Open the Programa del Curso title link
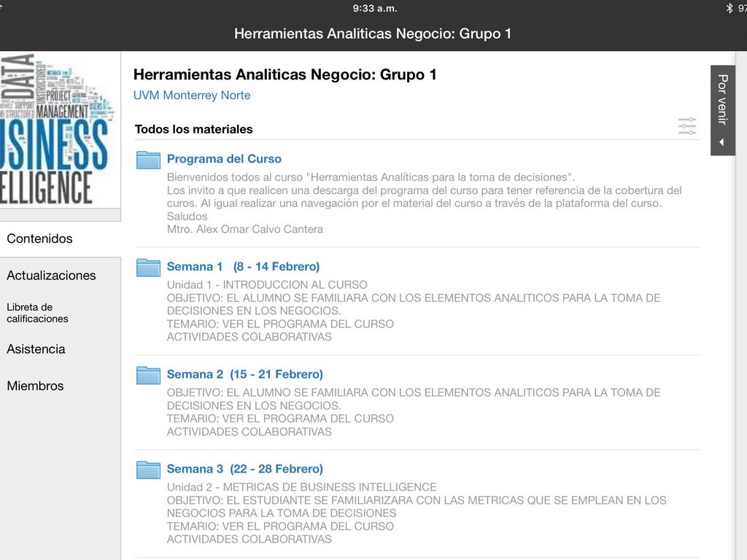Viewport: 747px width, 560px height. [x=224, y=159]
